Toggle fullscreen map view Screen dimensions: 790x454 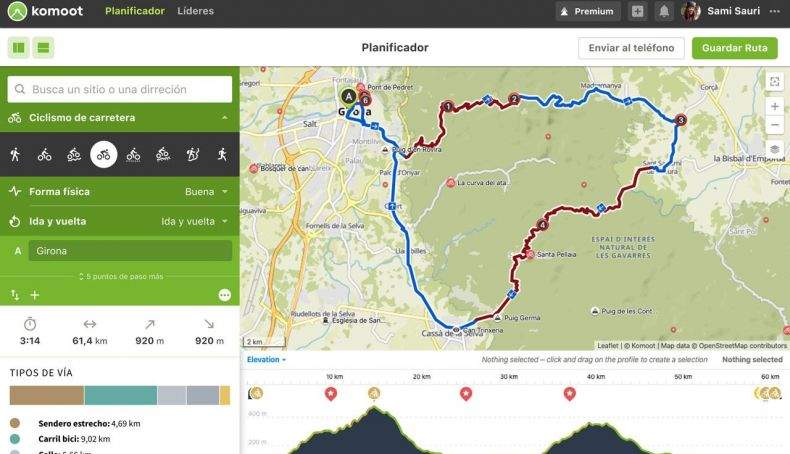775,81
